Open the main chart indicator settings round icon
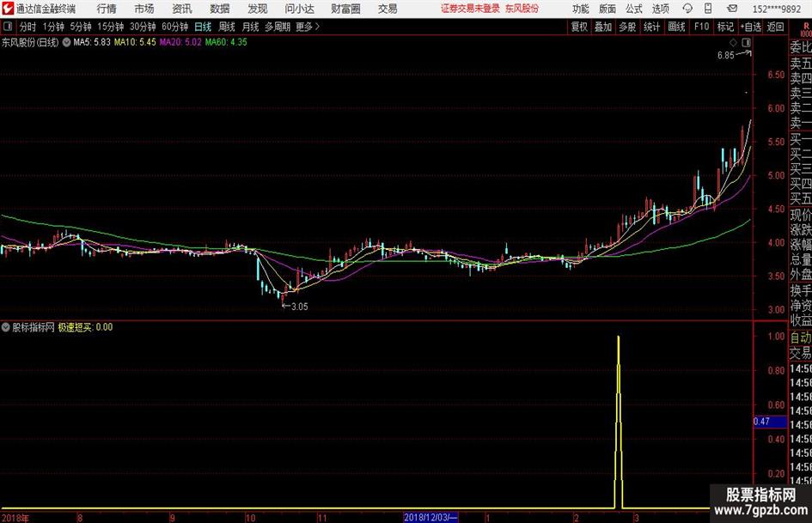 pos(66,42)
